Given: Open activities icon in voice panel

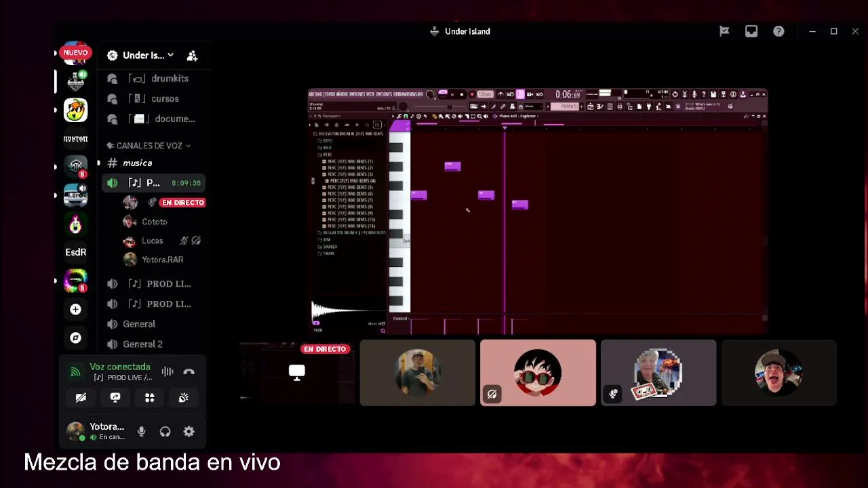Looking at the screenshot, I should (149, 398).
